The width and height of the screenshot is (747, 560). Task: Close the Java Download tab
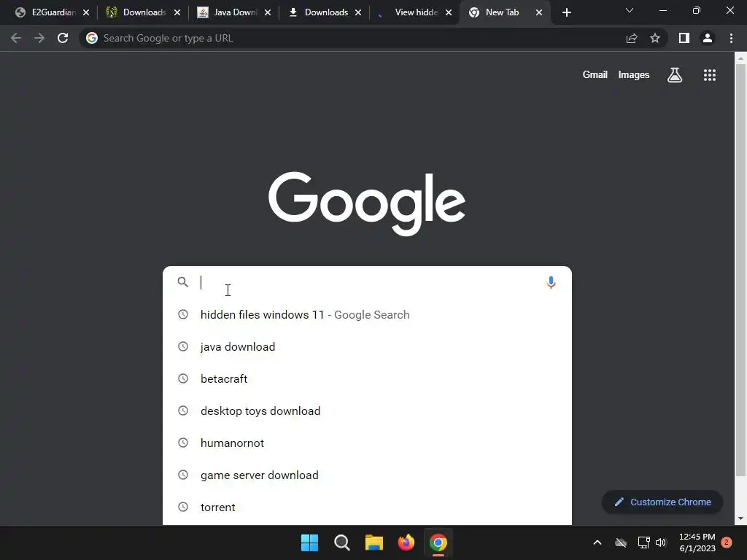coord(268,12)
